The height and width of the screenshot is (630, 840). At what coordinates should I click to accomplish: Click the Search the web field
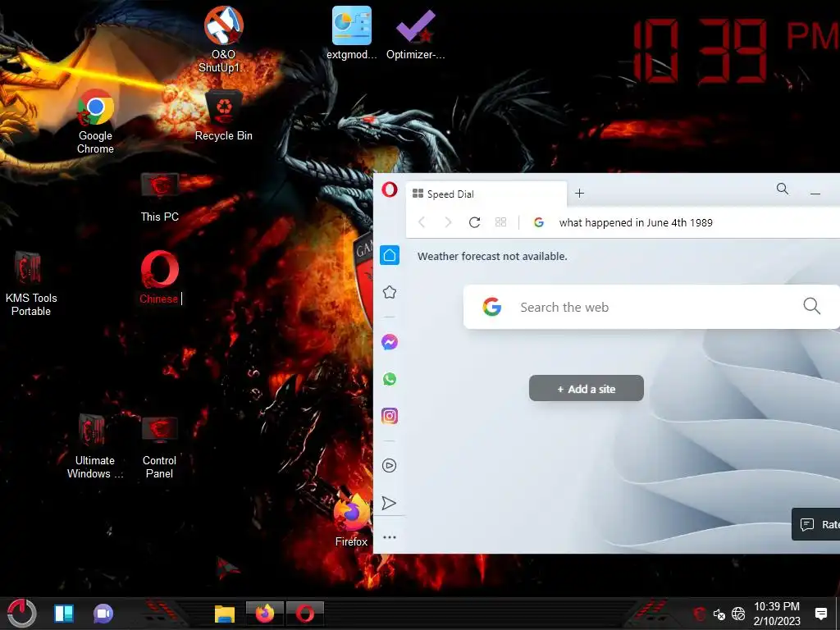click(x=651, y=307)
